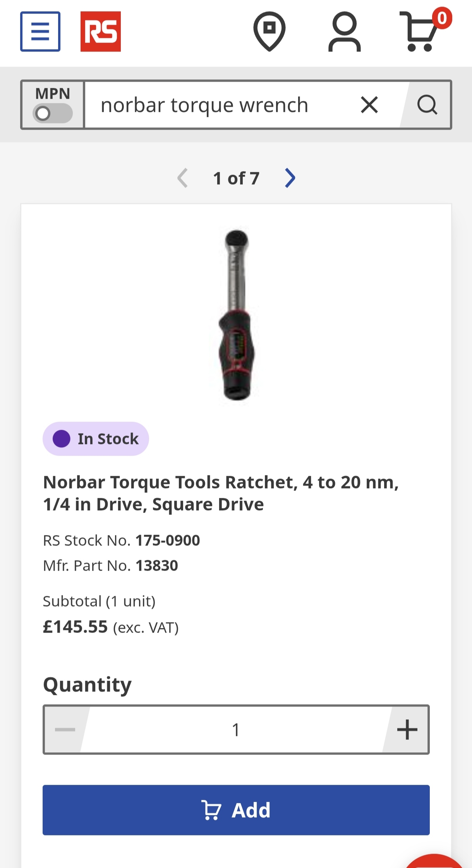Increase quantity with plus button
Screen dimensions: 472x868
coord(407,730)
